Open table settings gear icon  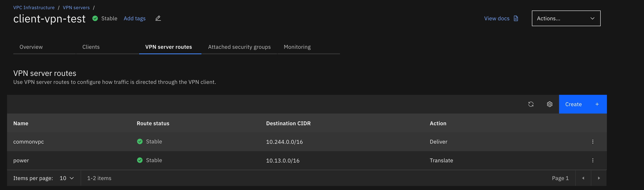pos(549,104)
